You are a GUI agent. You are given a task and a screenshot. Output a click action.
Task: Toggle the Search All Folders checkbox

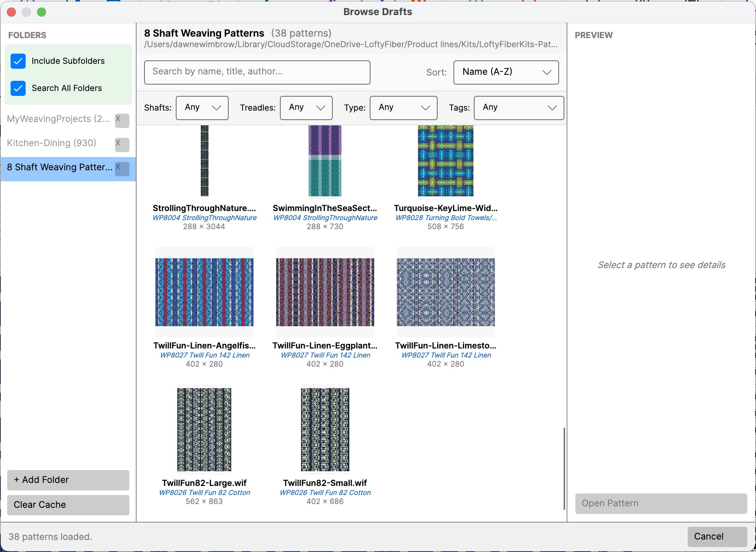[18, 88]
